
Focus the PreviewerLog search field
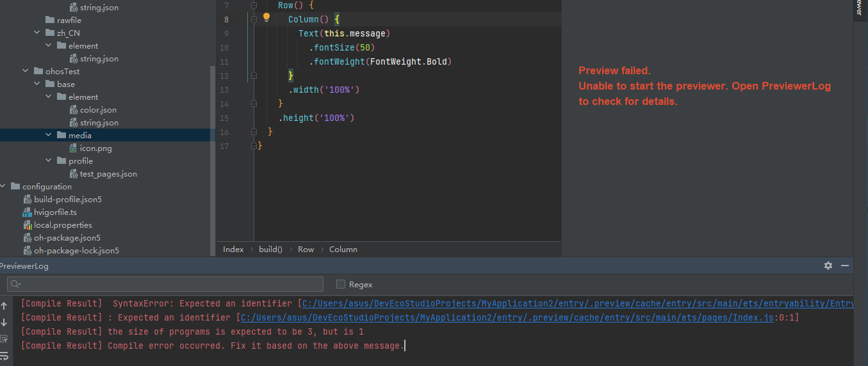pyautogui.click(x=165, y=284)
